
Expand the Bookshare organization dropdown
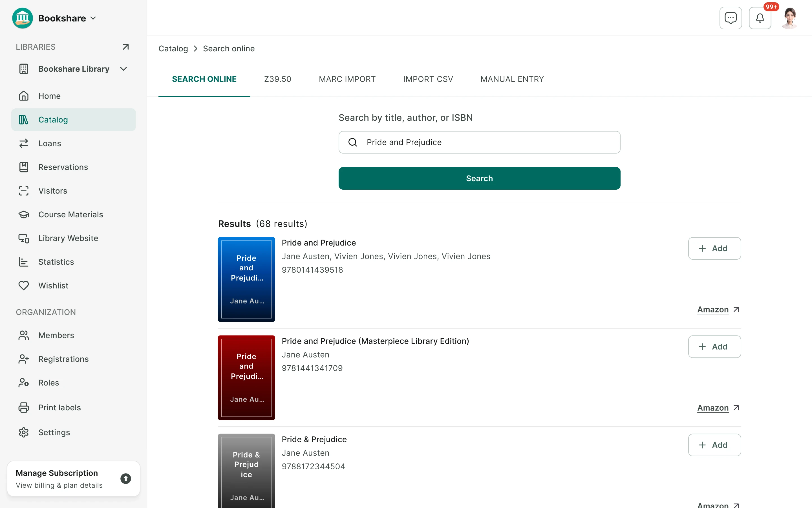[x=93, y=18]
